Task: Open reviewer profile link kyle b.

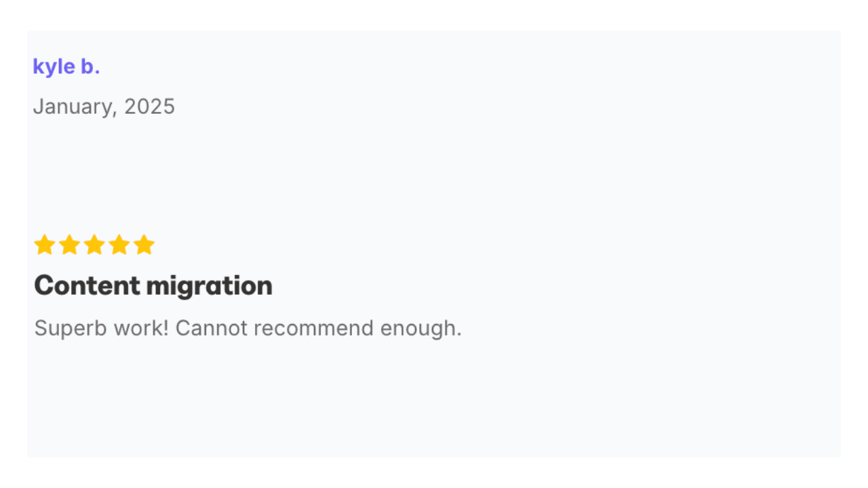Action: pos(66,66)
